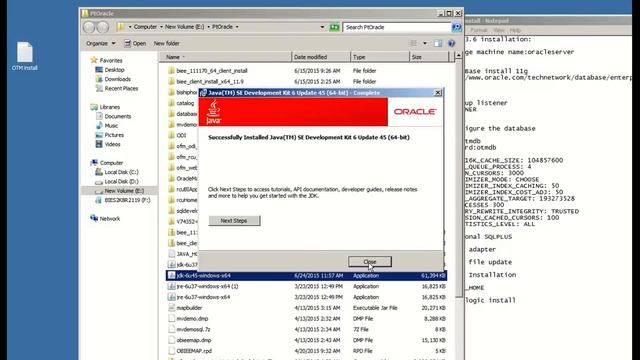This screenshot has height=360, width=640.
Task: Go forward in Explorer navigation
Action: coord(103,27)
